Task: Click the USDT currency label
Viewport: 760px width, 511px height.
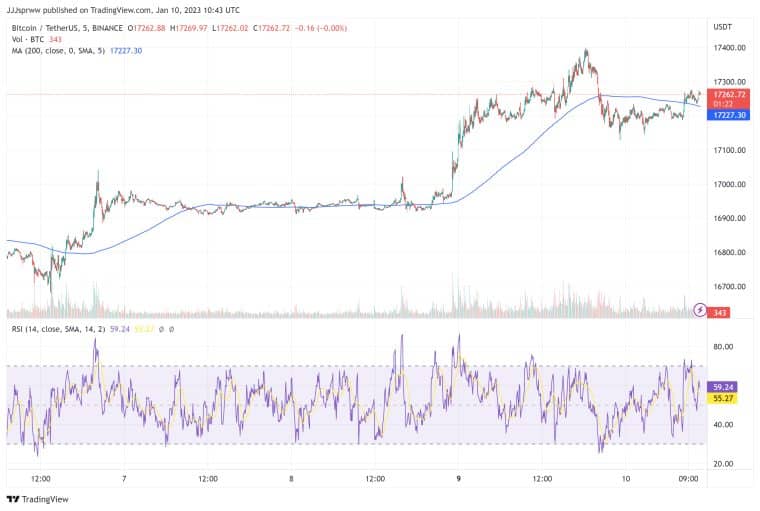Action: pos(722,27)
